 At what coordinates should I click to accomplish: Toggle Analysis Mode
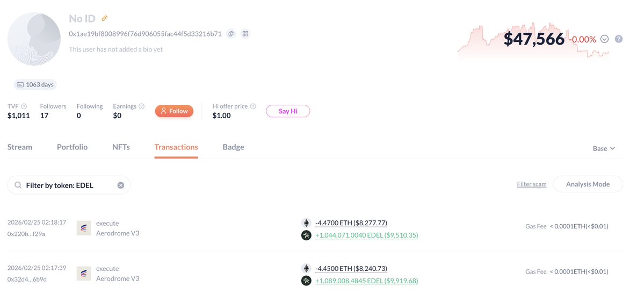point(588,184)
